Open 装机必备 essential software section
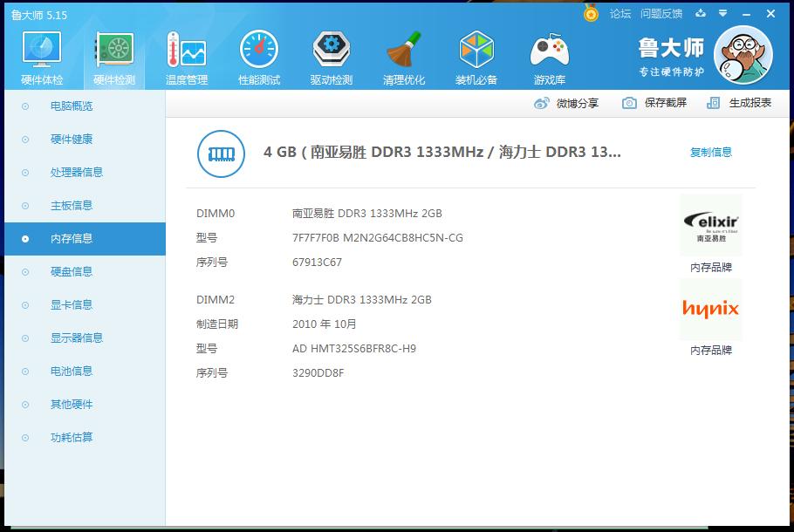The image size is (794, 532). [476, 55]
